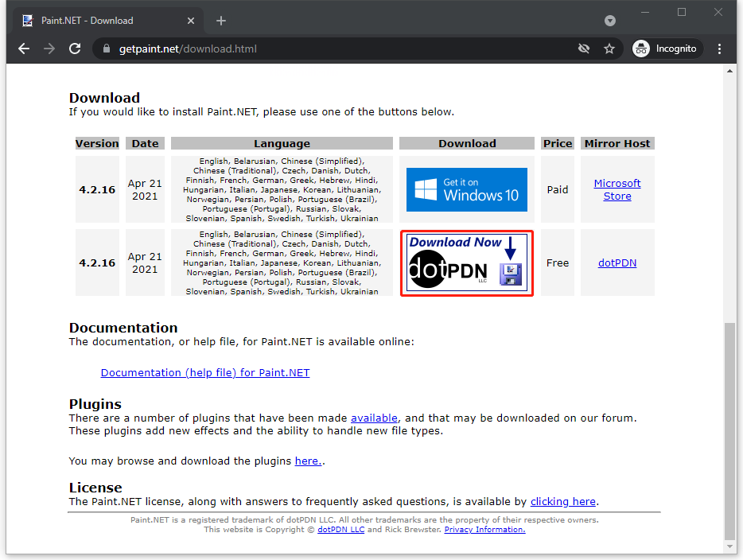
Task: Open Documentation (help file) for Paint.NET link
Action: pyautogui.click(x=205, y=372)
